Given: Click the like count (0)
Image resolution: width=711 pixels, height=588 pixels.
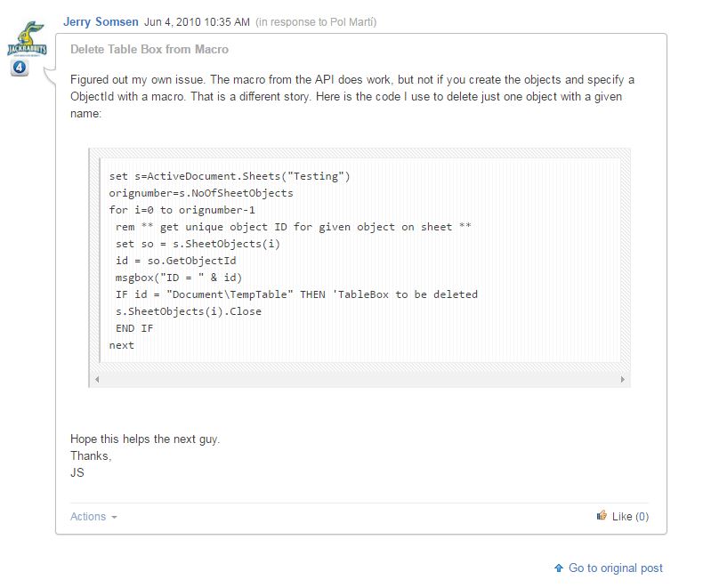Looking at the screenshot, I should tap(642, 516).
